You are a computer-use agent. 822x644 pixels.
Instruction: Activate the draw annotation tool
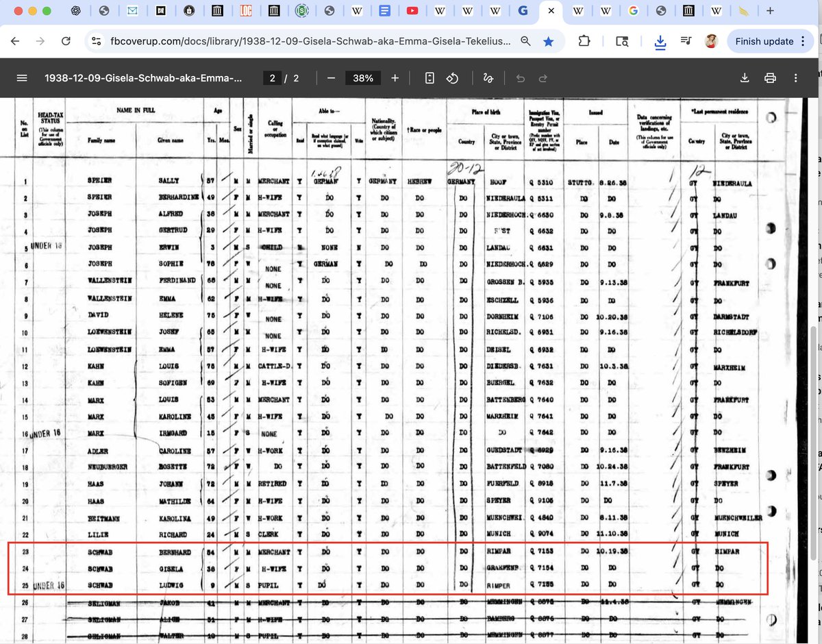pyautogui.click(x=488, y=78)
